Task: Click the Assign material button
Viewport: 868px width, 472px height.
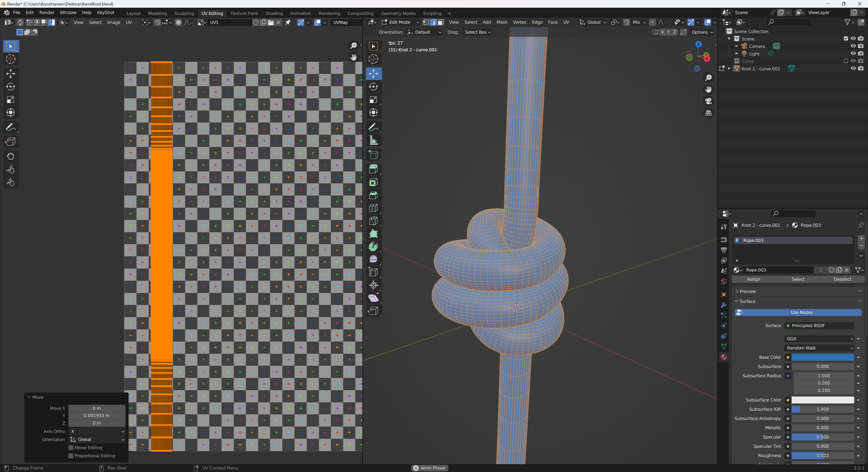Action: (753, 279)
